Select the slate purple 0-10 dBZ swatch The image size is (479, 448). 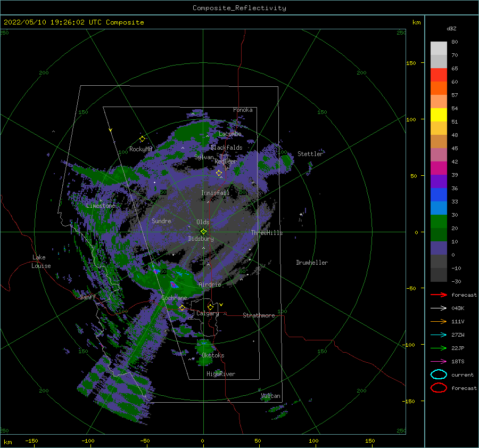click(x=439, y=248)
